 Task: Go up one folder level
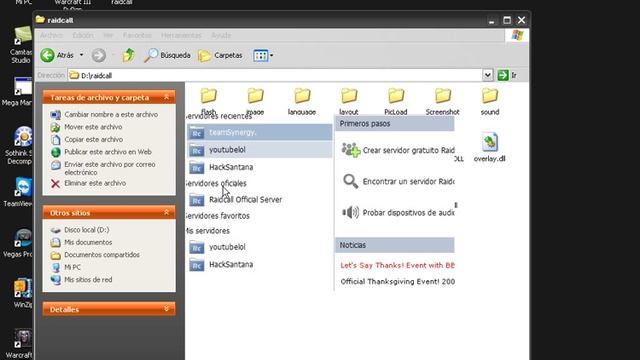tap(129, 55)
